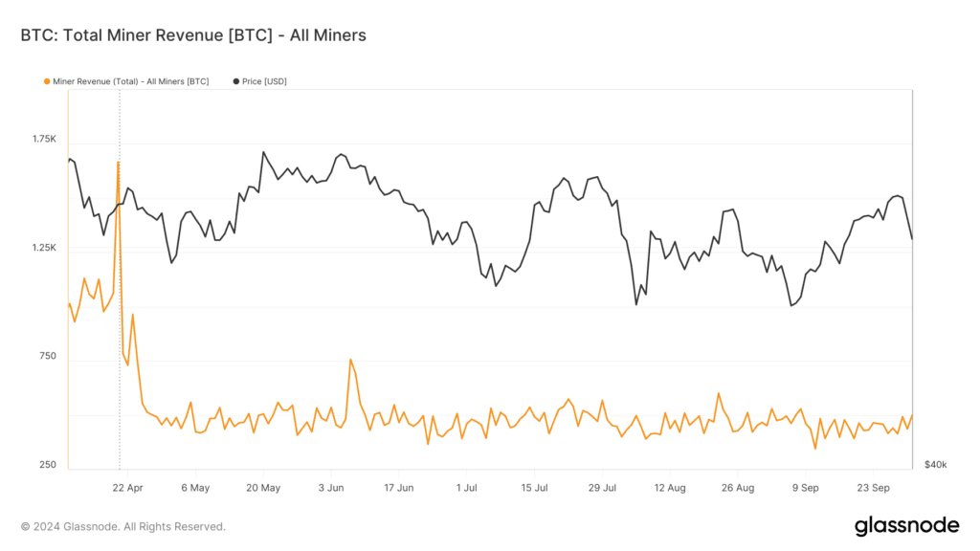
Task: Click the 750 y-axis label
Action: 47,356
